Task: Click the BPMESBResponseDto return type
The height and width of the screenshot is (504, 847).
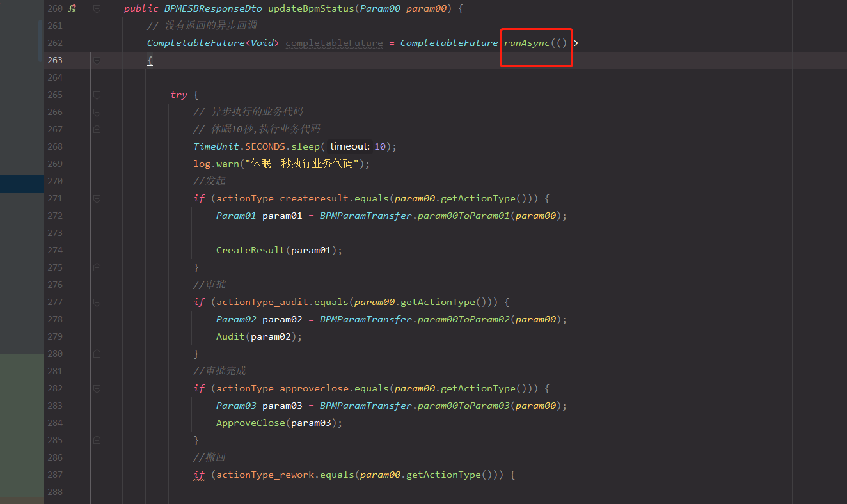Action: click(x=213, y=8)
